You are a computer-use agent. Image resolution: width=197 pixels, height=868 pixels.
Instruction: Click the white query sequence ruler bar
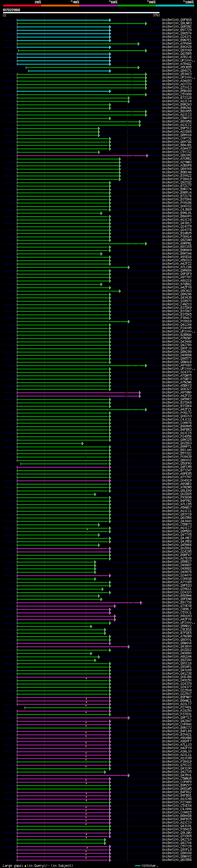pyautogui.click(x=81, y=12)
